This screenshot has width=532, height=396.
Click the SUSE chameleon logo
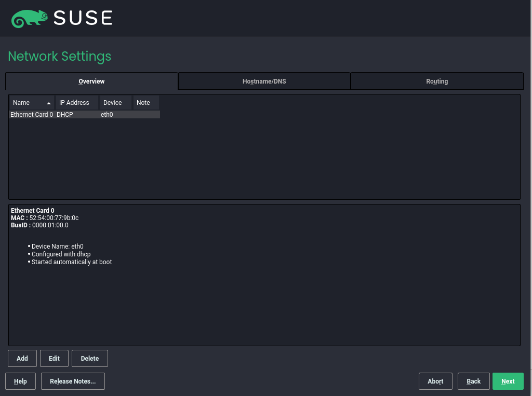(29, 17)
